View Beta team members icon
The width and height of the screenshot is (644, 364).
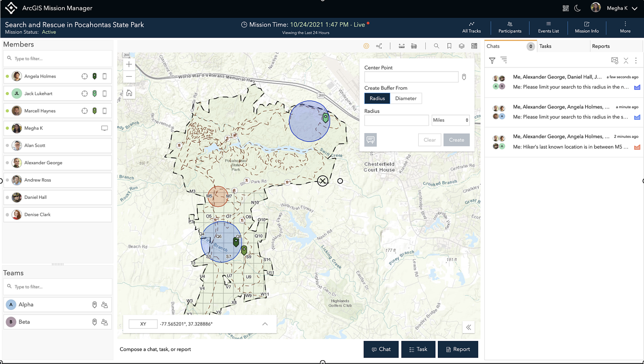[x=104, y=322]
